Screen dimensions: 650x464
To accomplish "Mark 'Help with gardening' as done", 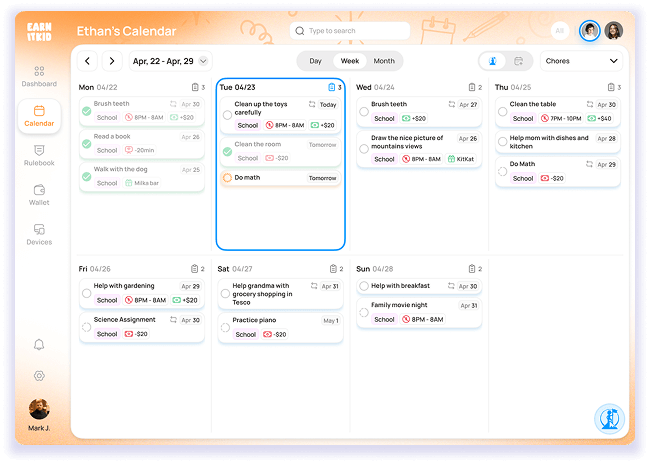I will tap(87, 293).
